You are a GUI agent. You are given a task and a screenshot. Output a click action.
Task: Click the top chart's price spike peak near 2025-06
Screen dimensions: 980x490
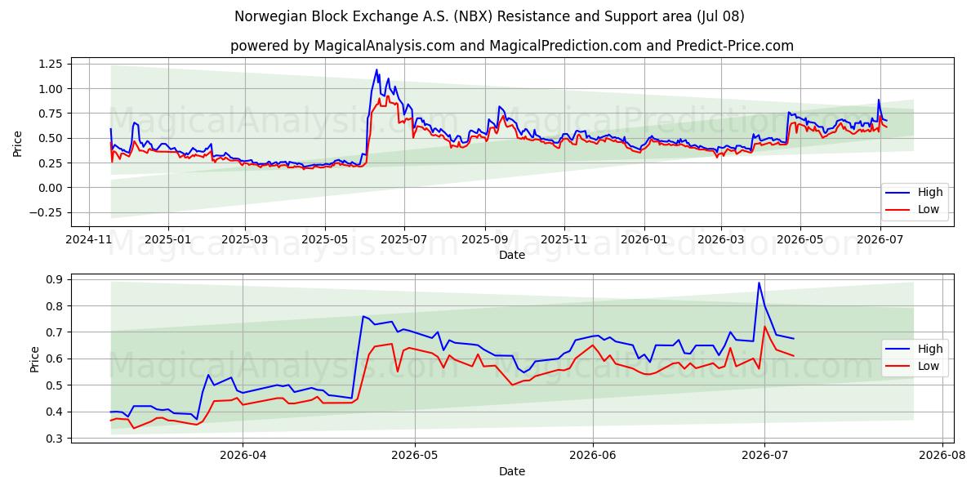(x=376, y=70)
